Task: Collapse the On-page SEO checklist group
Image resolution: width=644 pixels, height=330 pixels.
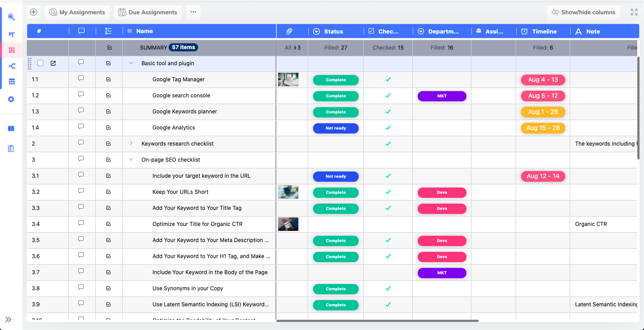Action: coord(131,159)
